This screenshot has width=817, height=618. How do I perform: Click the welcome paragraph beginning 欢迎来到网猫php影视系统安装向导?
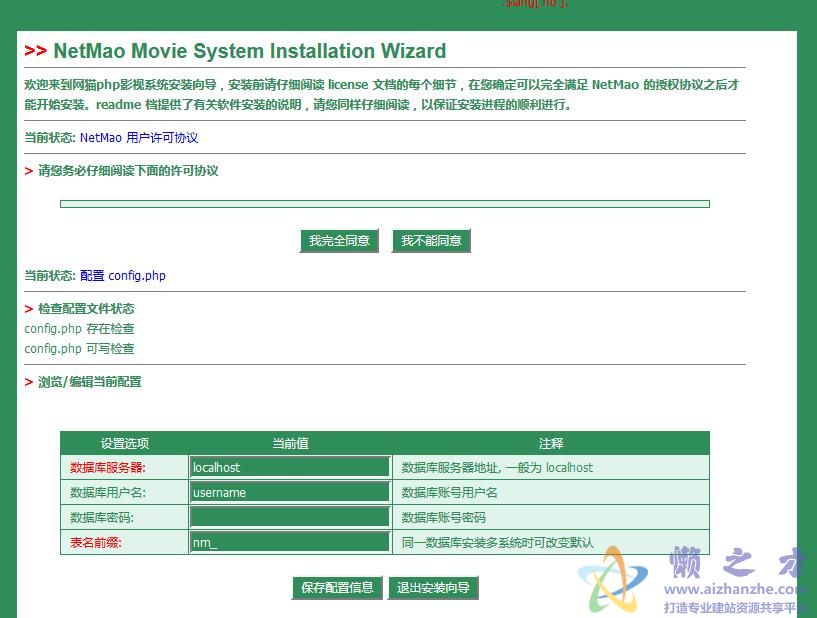(381, 94)
